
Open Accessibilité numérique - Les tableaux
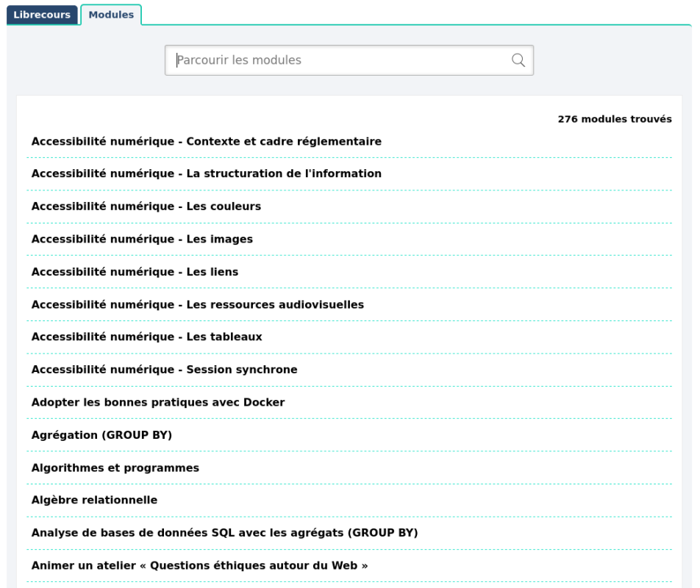tap(147, 337)
